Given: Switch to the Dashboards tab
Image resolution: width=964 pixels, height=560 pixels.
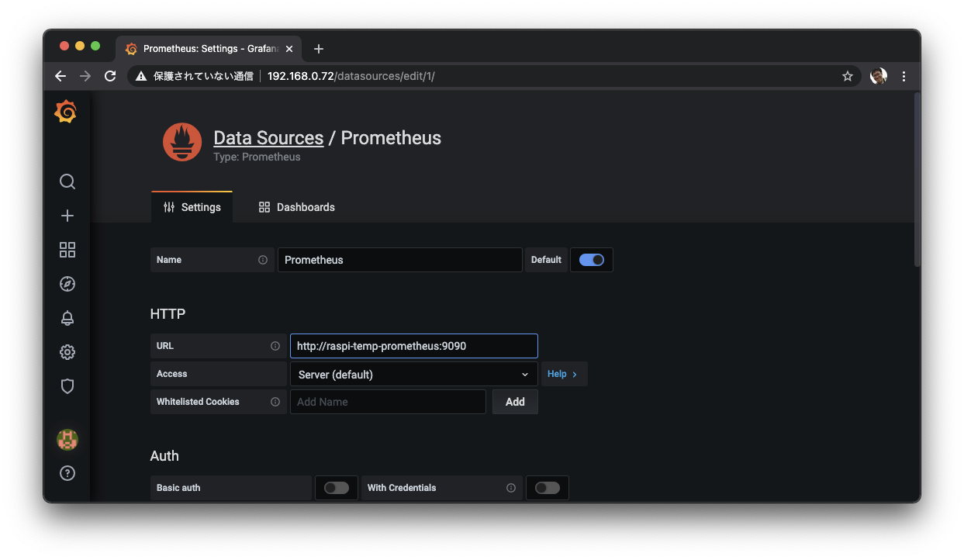Looking at the screenshot, I should pyautogui.click(x=297, y=207).
